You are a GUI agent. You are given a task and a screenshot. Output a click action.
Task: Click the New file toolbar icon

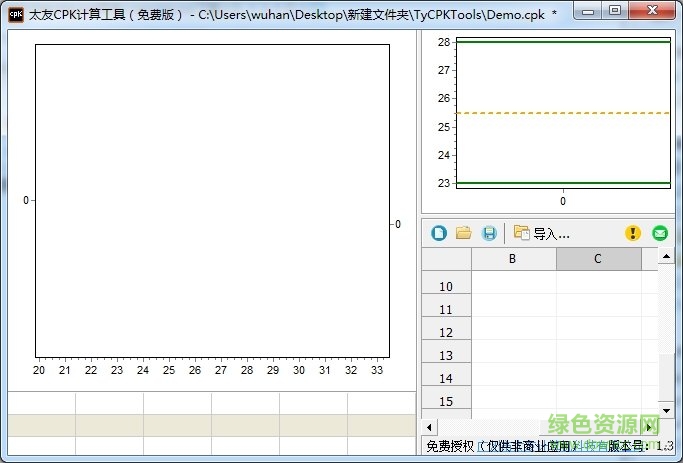pyautogui.click(x=439, y=233)
